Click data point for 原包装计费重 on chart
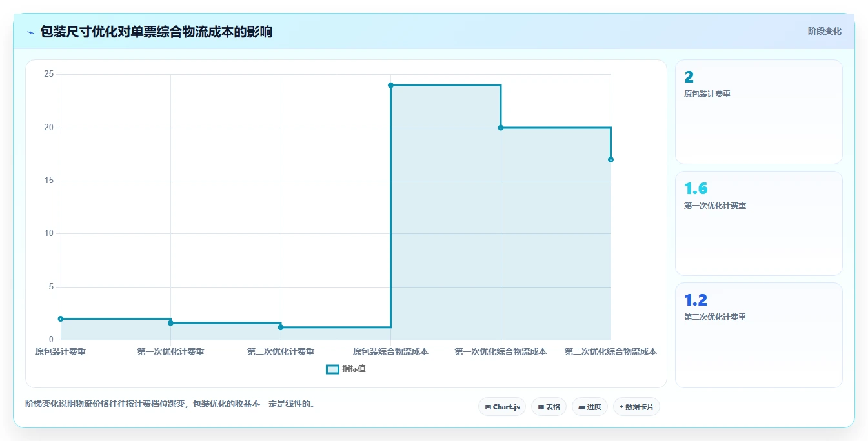The width and height of the screenshot is (868, 441). coord(61,318)
